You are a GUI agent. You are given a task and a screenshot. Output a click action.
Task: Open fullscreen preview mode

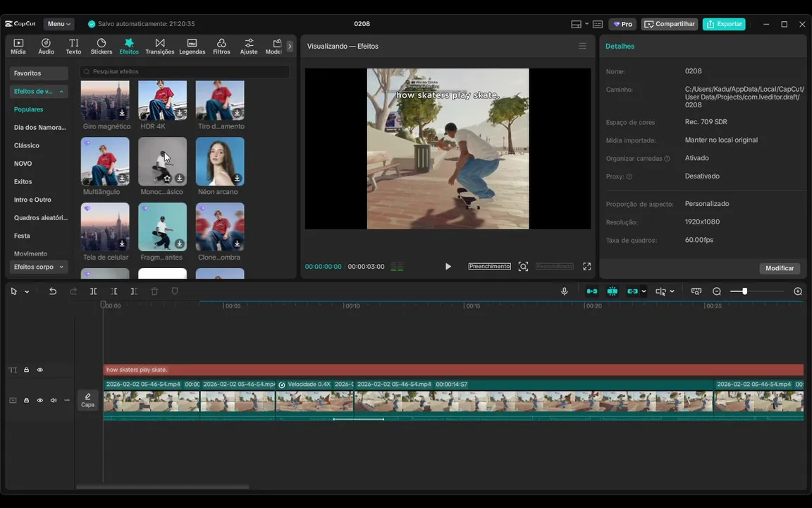pos(586,267)
